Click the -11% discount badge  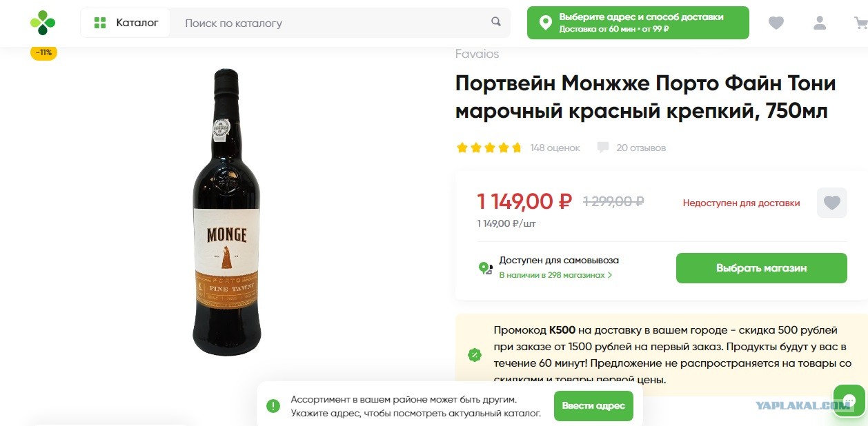coord(43,52)
